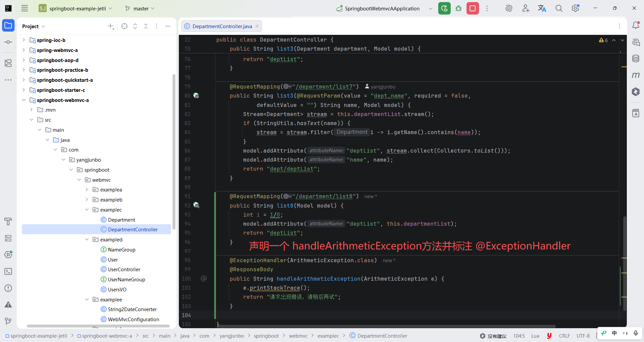Debug SpringbootWebmvcAApplication with bug icon
644x342 pixels.
(459, 8)
